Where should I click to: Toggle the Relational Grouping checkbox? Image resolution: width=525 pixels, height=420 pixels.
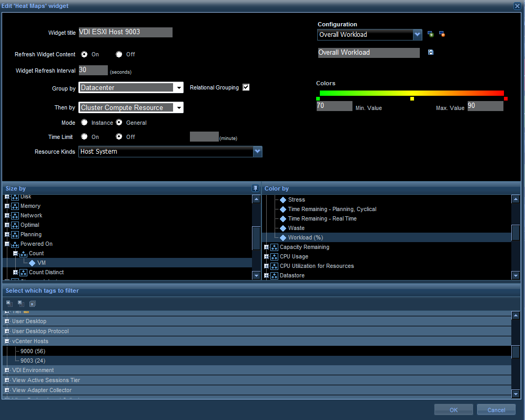pyautogui.click(x=246, y=87)
